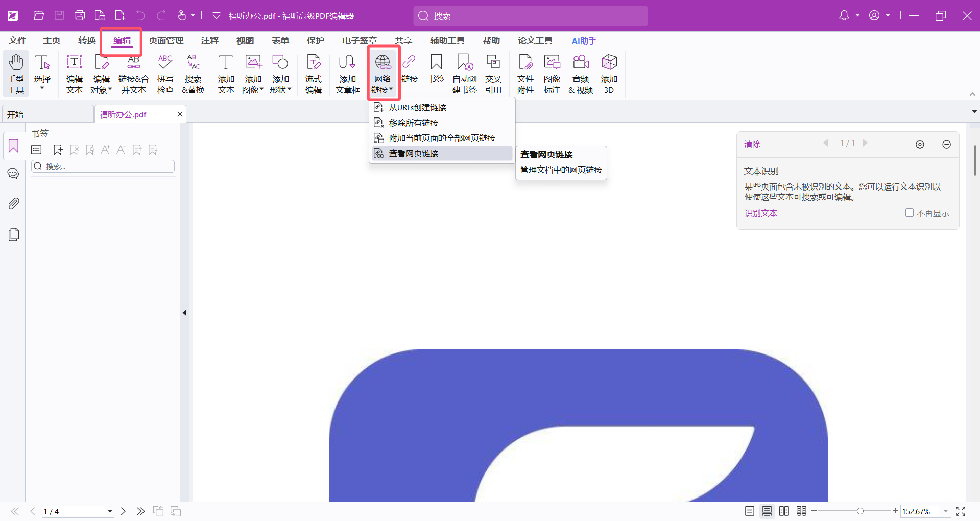This screenshot has height=521, width=980.
Task: Open the Spell Check (拼写检查) tool
Action: click(x=165, y=74)
